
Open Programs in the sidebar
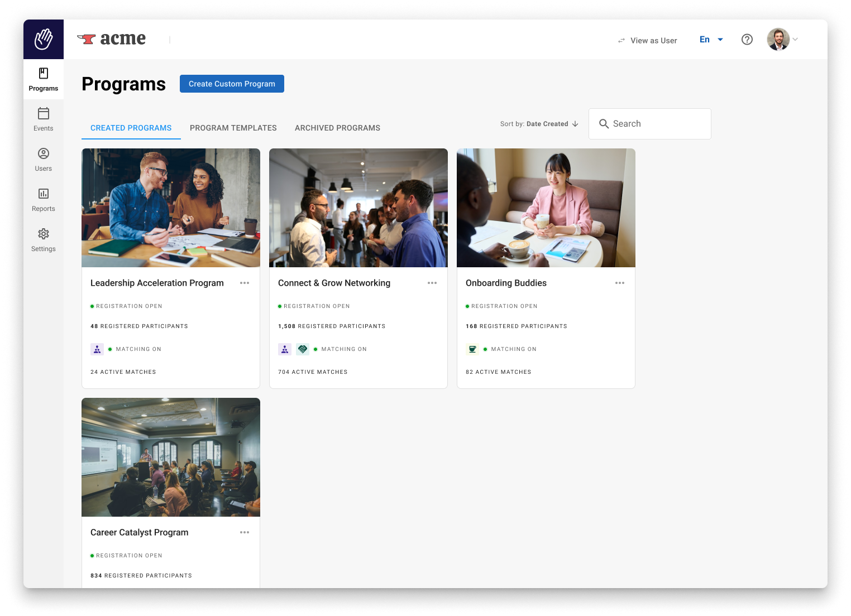point(44,79)
